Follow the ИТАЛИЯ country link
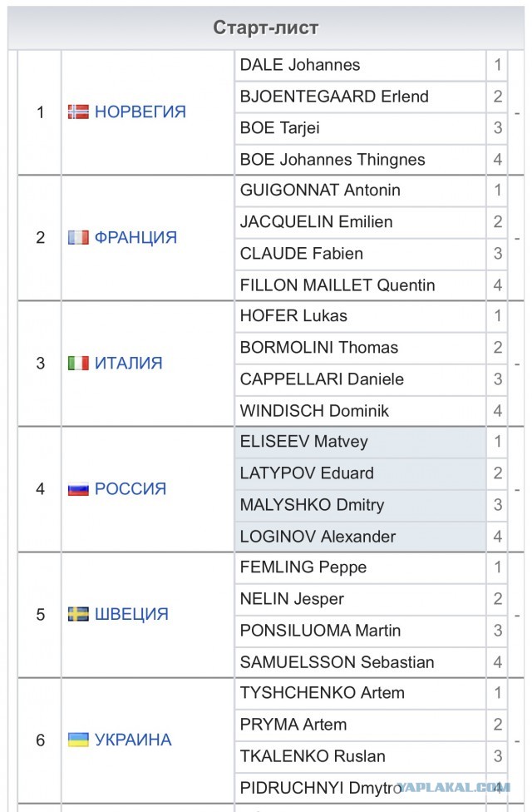Viewport: 532px width, 812px height. [128, 363]
